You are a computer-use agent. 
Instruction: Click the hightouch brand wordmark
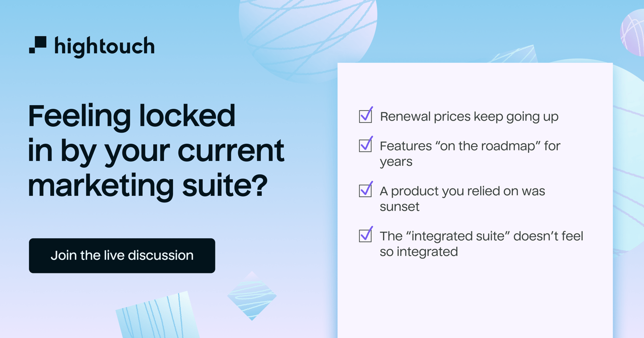point(104,47)
